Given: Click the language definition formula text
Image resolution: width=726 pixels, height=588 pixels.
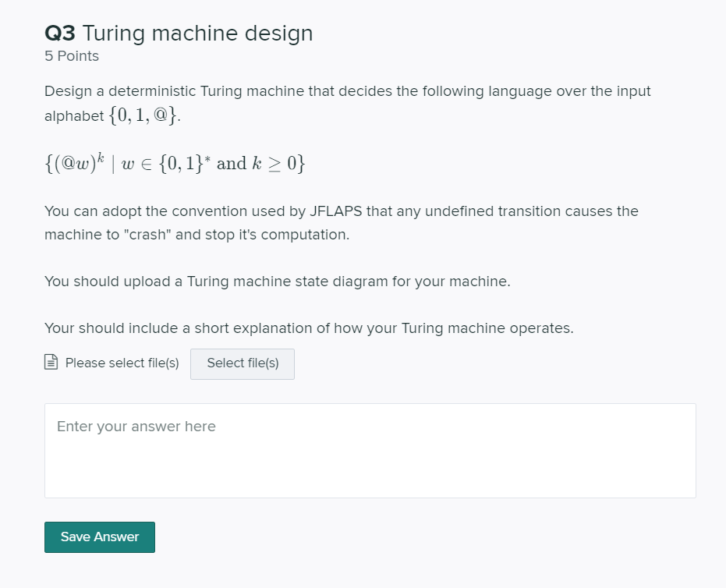Looking at the screenshot, I should point(173,163).
